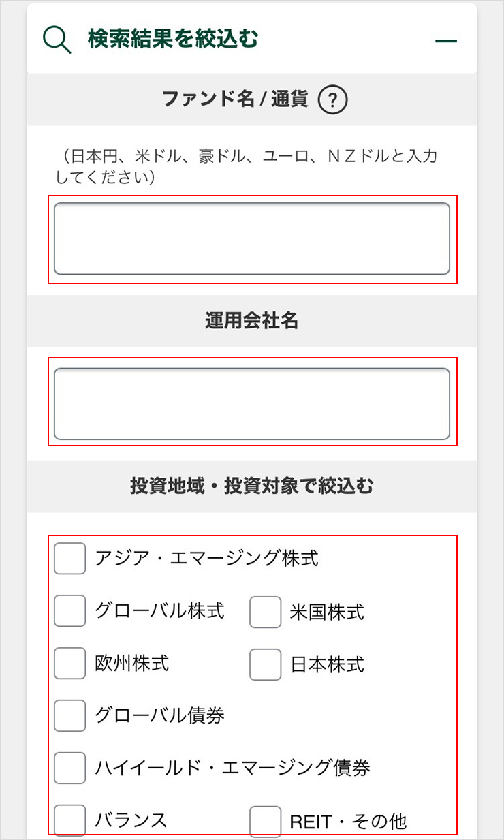Click the currency input hint text
This screenshot has height=840, width=504.
click(246, 167)
